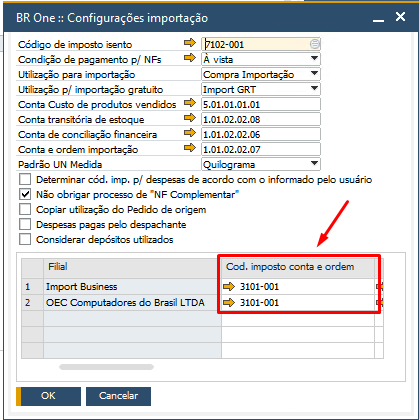419x420 pixels.
Task: Uncheck Não obrigar processo de NF Complementar
Action: point(25,194)
